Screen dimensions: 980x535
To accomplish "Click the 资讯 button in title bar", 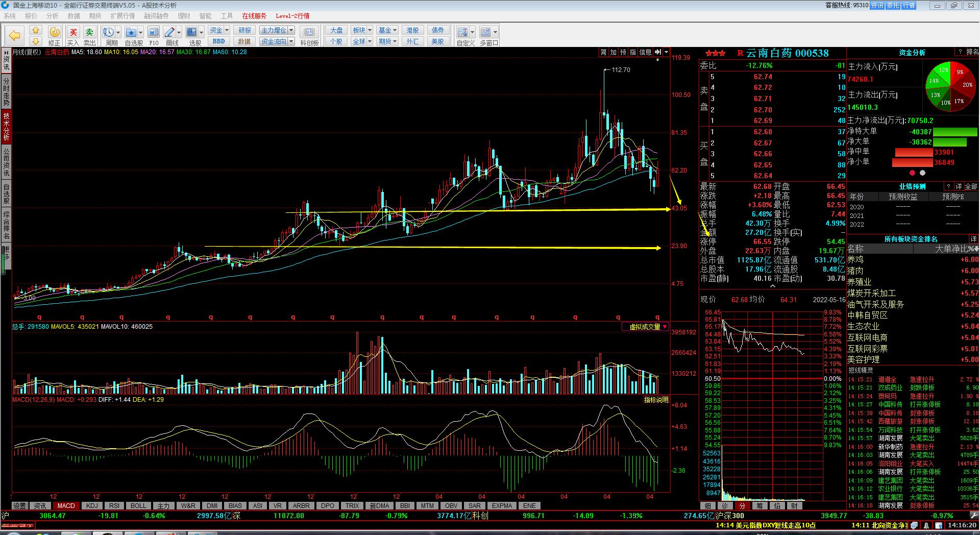I will coord(877,5).
